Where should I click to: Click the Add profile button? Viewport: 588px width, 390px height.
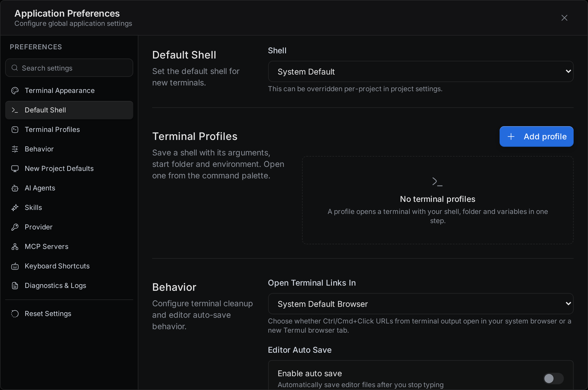536,136
